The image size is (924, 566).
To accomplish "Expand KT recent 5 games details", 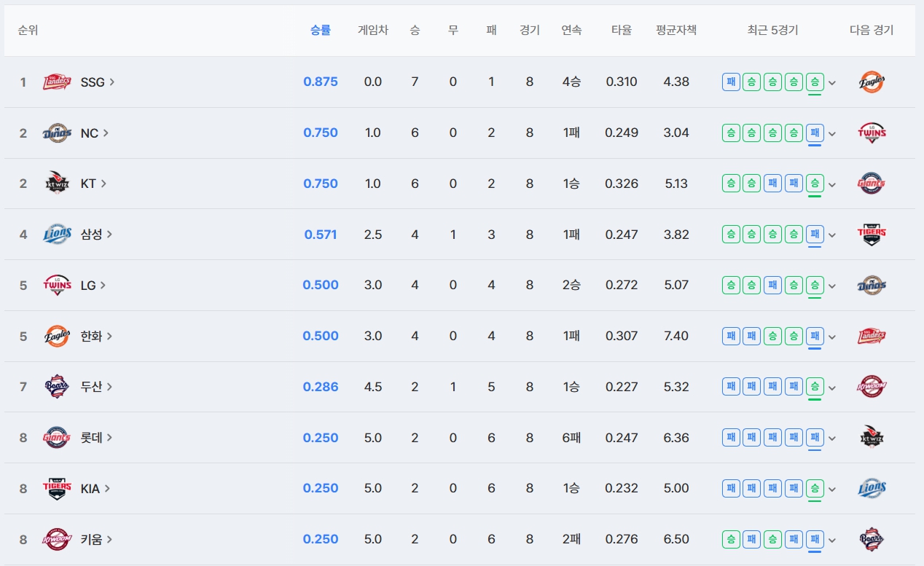I will pos(832,184).
